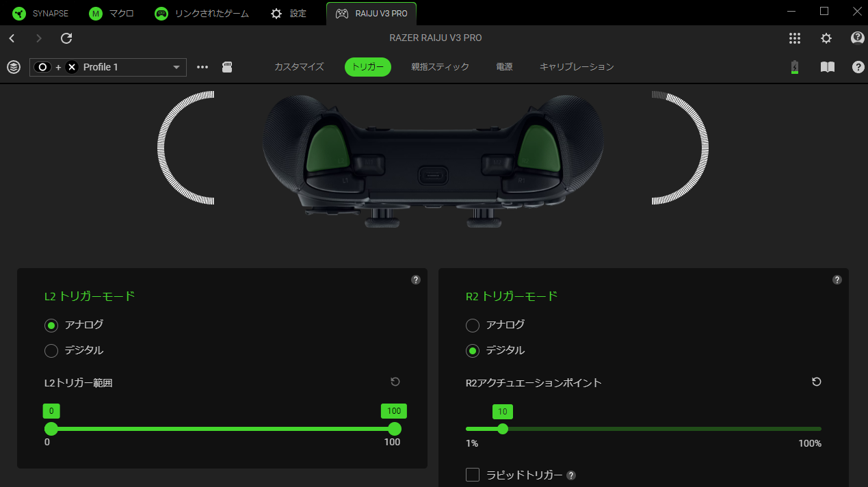Select R2 デジタル radio button
Screen dimensions: 868x487
point(473,351)
